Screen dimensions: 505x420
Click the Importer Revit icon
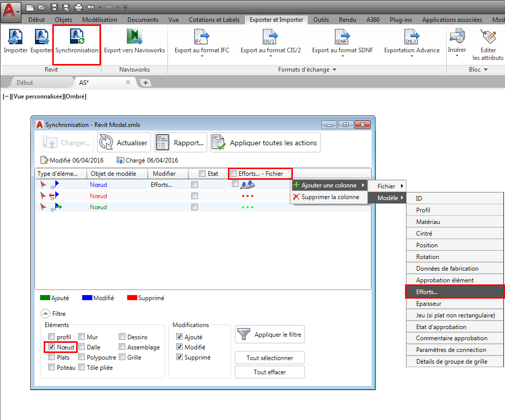click(15, 37)
